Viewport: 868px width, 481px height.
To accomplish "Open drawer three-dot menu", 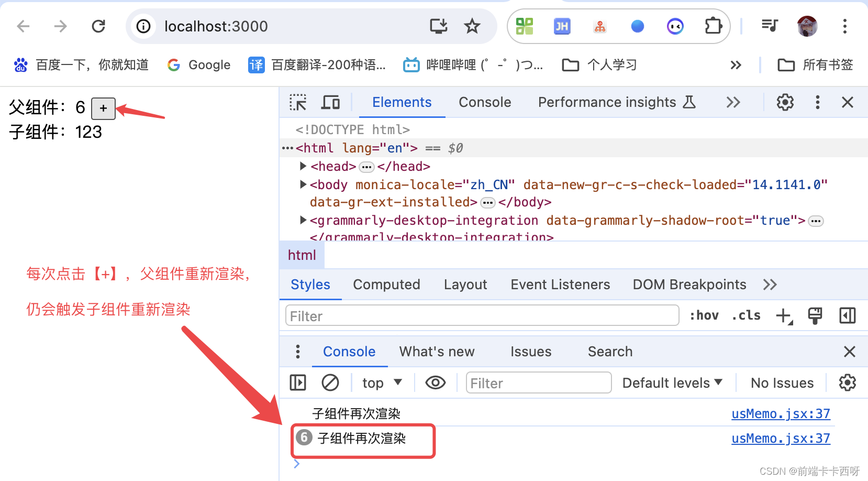I will 298,352.
